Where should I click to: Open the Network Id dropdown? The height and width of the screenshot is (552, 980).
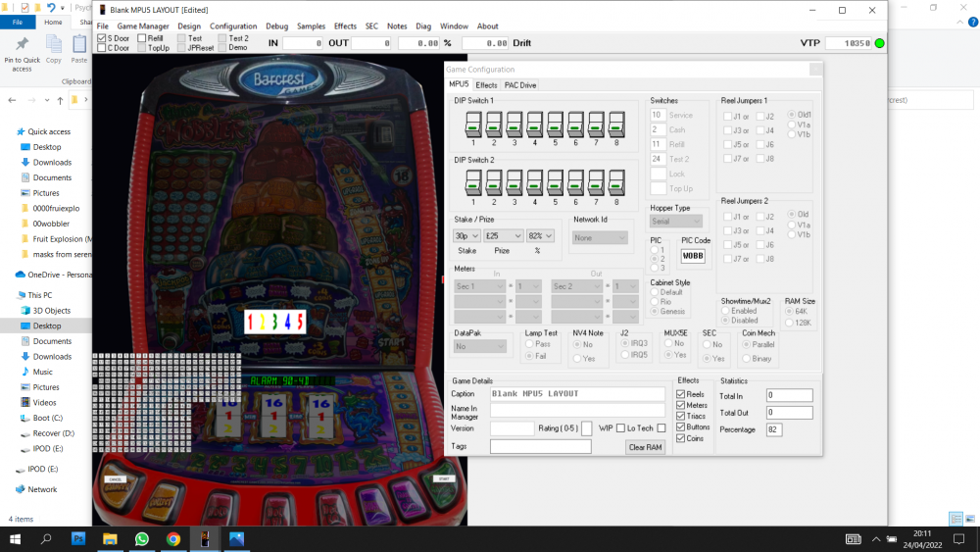(x=600, y=237)
